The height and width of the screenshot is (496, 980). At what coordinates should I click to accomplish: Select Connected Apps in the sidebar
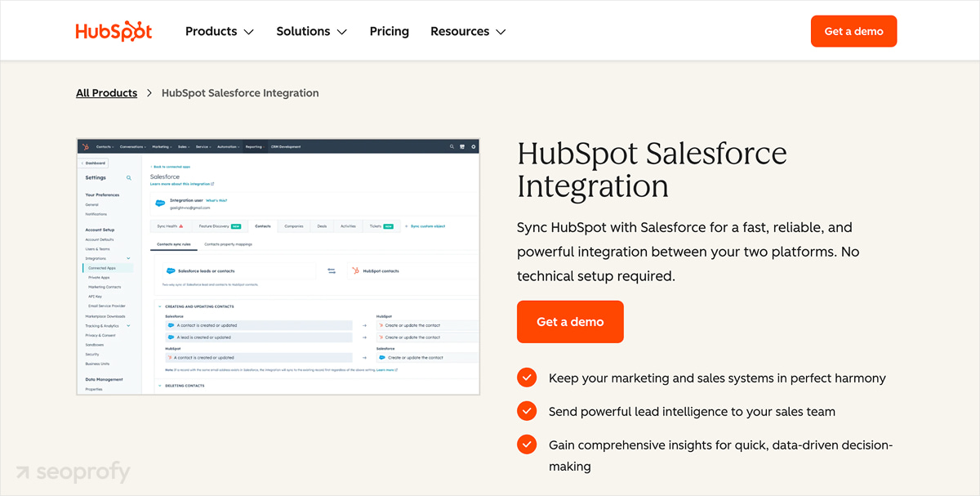pos(108,268)
